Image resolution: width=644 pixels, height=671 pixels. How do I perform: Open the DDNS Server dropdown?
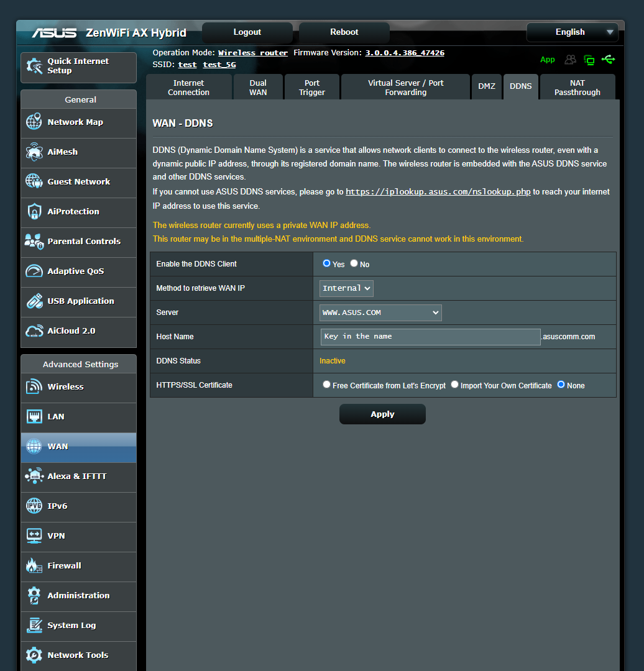[380, 312]
